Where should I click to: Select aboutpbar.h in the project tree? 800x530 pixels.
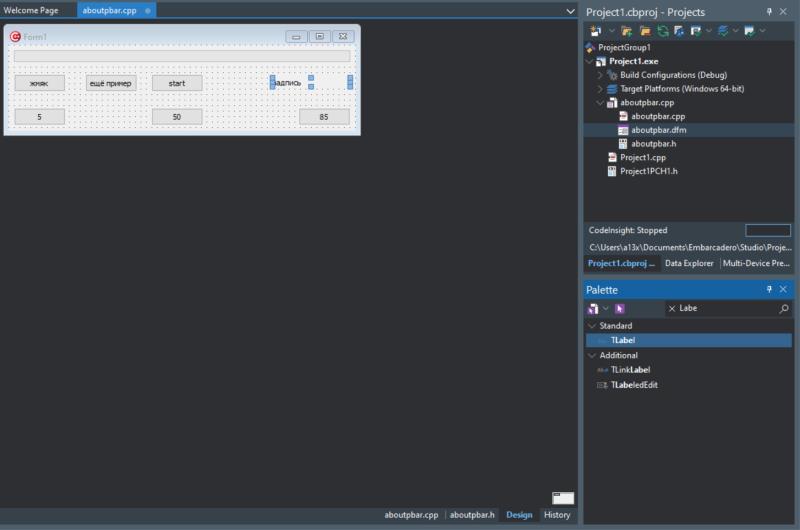pos(653,144)
